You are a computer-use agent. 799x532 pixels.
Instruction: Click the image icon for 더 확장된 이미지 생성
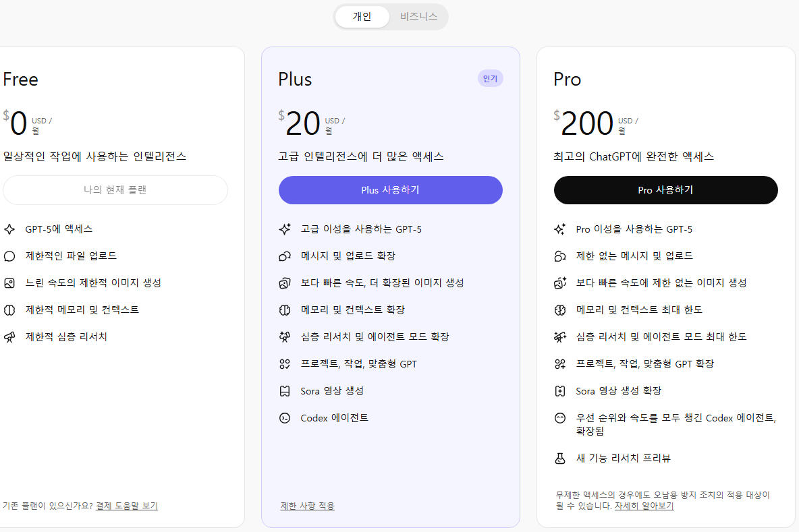pos(285,283)
